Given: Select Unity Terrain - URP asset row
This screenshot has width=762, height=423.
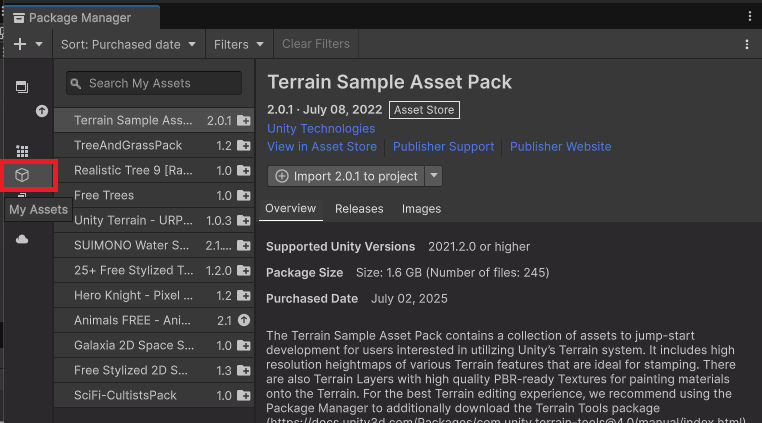Looking at the screenshot, I should point(154,220).
